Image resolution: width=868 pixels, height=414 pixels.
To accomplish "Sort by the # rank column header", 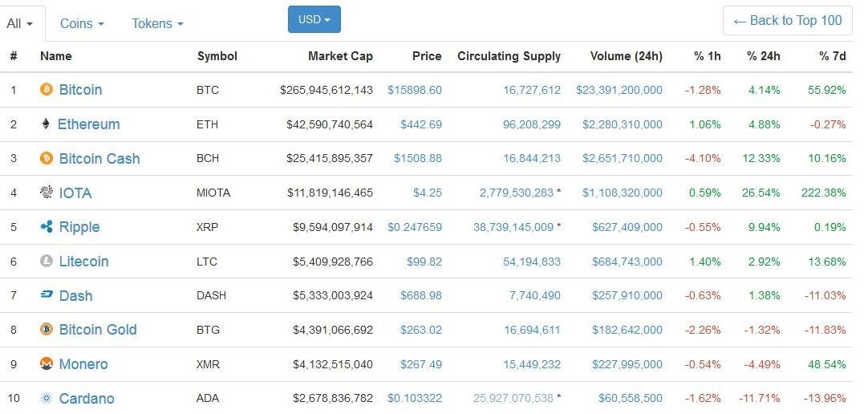I will (x=14, y=56).
